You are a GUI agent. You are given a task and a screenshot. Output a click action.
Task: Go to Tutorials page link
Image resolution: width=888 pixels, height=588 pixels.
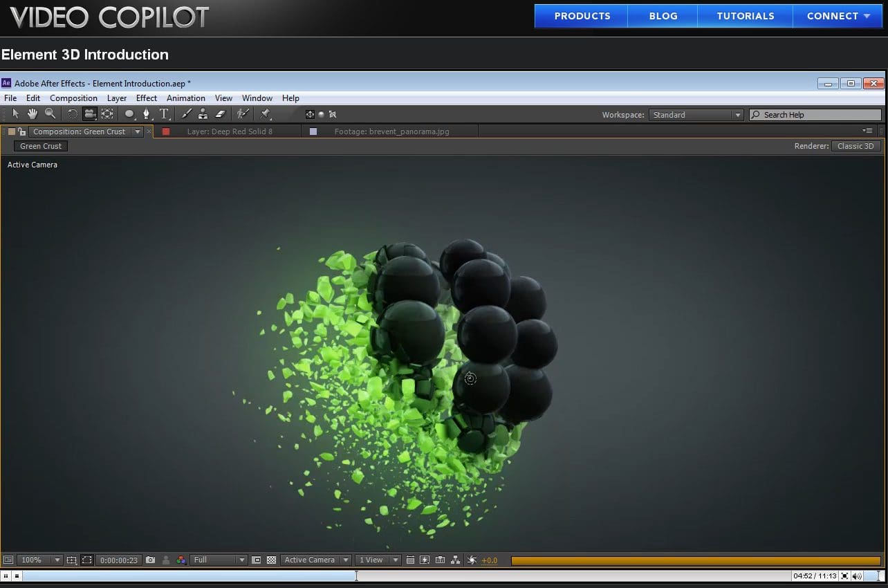point(746,16)
